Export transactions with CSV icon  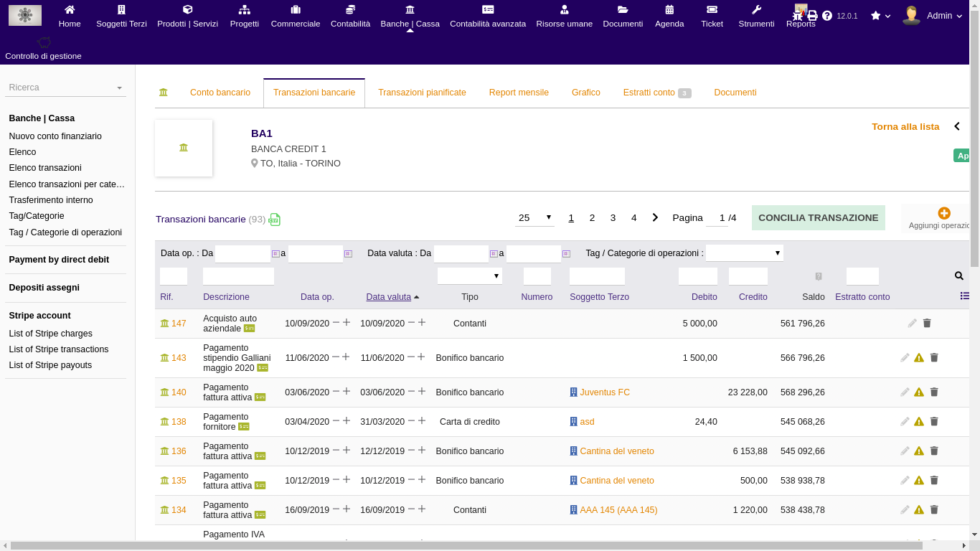pyautogui.click(x=275, y=220)
